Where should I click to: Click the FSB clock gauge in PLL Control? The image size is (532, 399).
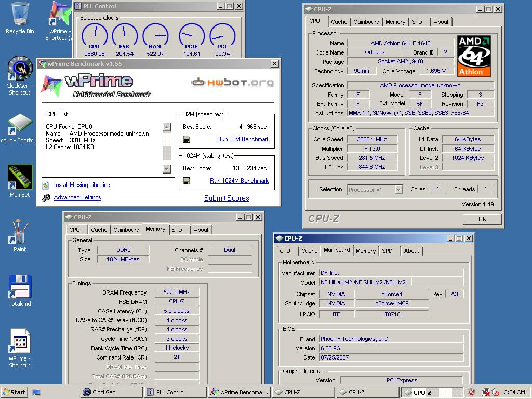coord(125,36)
